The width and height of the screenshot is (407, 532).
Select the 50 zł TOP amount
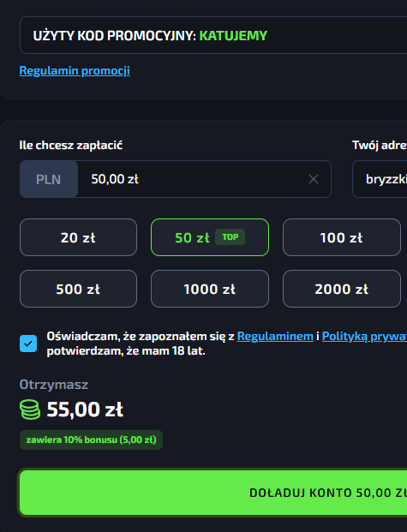tap(210, 237)
